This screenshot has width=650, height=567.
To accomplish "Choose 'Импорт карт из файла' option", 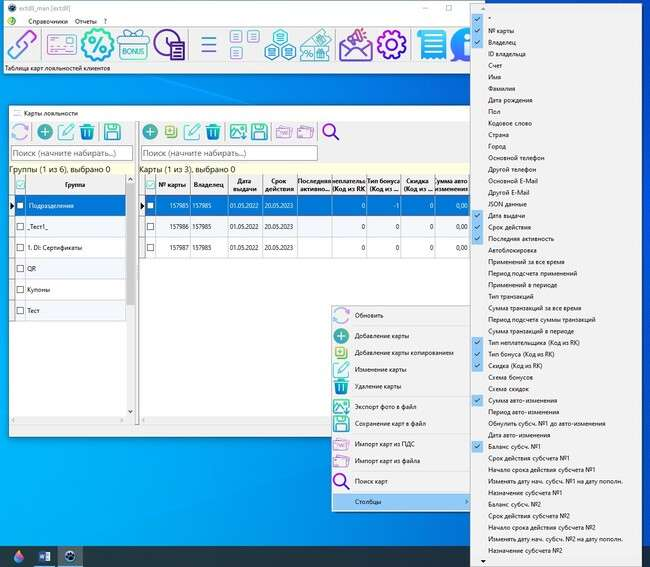I will point(388,460).
